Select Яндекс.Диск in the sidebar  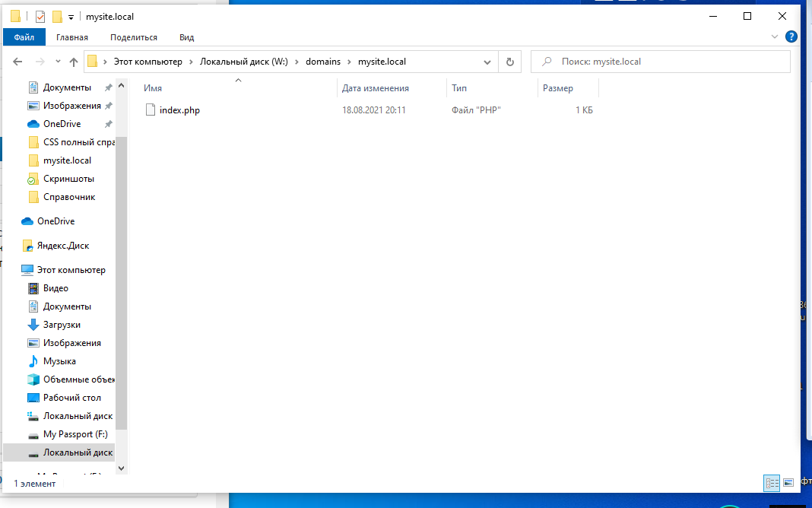coord(62,246)
